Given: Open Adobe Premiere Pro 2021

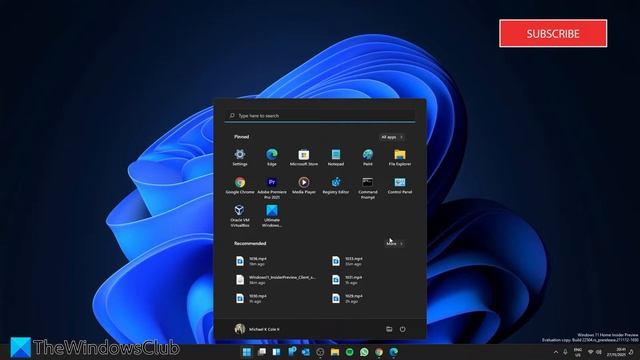Looking at the screenshot, I should (x=272, y=188).
